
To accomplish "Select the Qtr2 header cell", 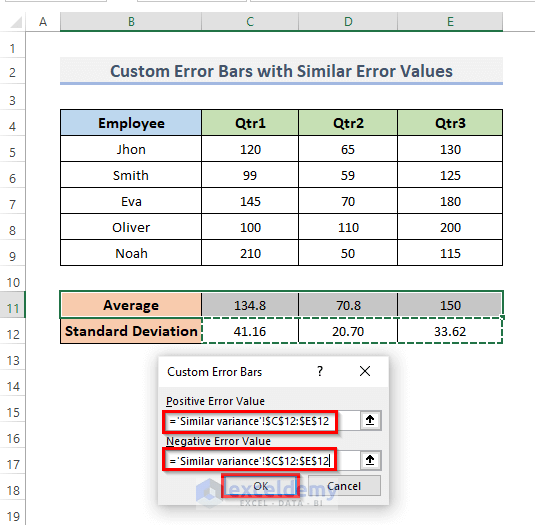I will (x=348, y=123).
